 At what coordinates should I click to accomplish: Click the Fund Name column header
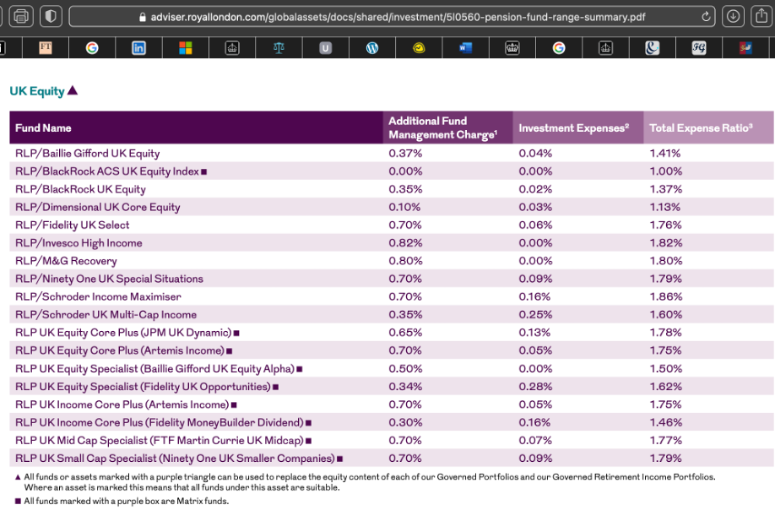tap(43, 128)
